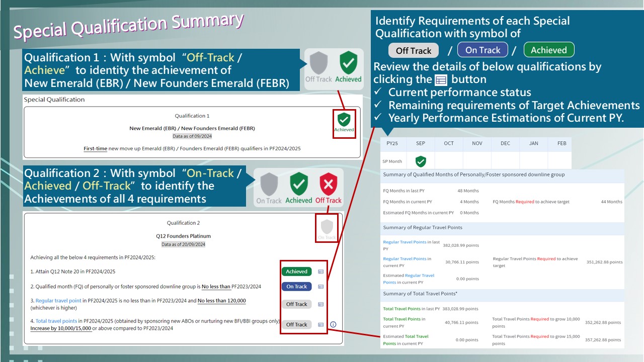Click 'FQ Months in current PY' label

[x=408, y=202]
